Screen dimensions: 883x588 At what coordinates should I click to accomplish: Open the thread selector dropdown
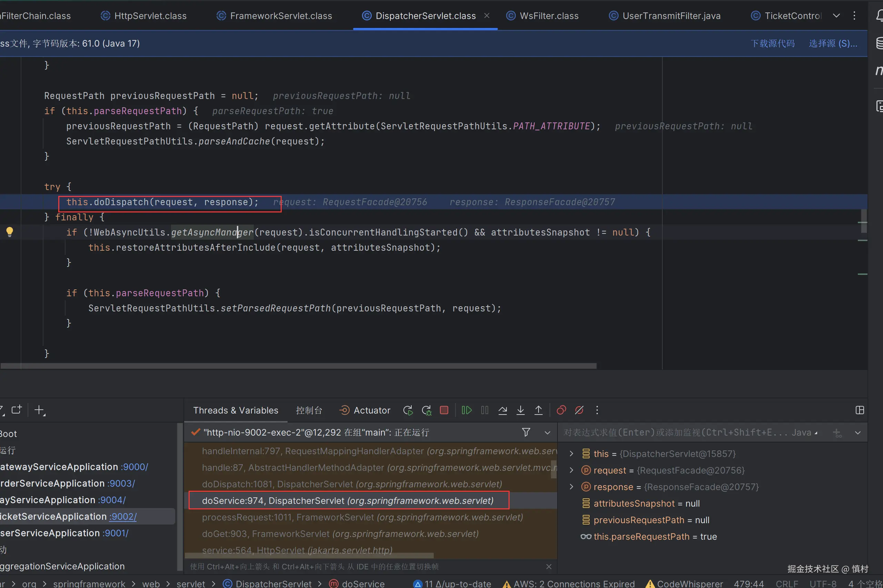tap(547, 433)
